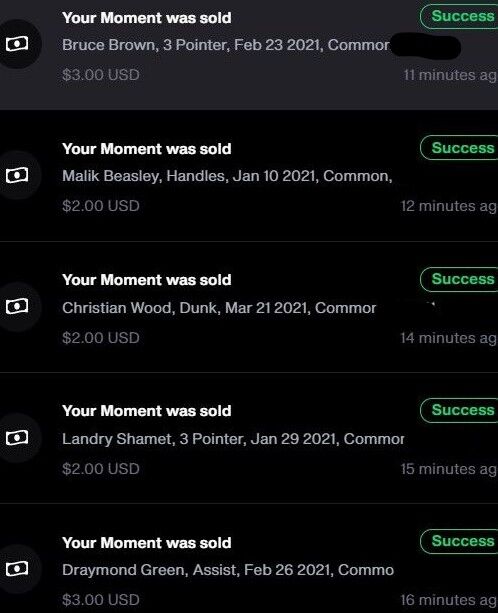498x613 pixels.
Task: Click Success badge on Malik Beasley sale
Action: tap(459, 148)
